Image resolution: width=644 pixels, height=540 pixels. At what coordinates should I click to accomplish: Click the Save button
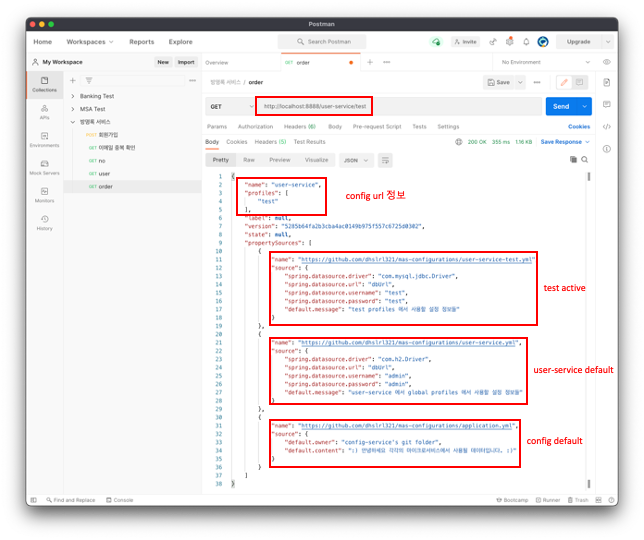pos(499,83)
